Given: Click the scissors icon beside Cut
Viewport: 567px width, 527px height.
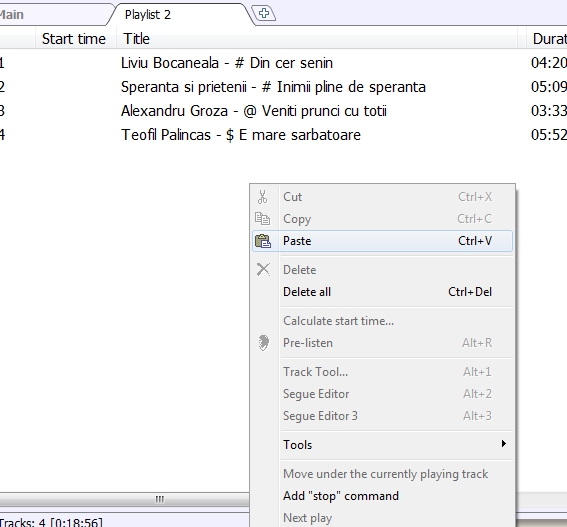Looking at the screenshot, I should 263,197.
